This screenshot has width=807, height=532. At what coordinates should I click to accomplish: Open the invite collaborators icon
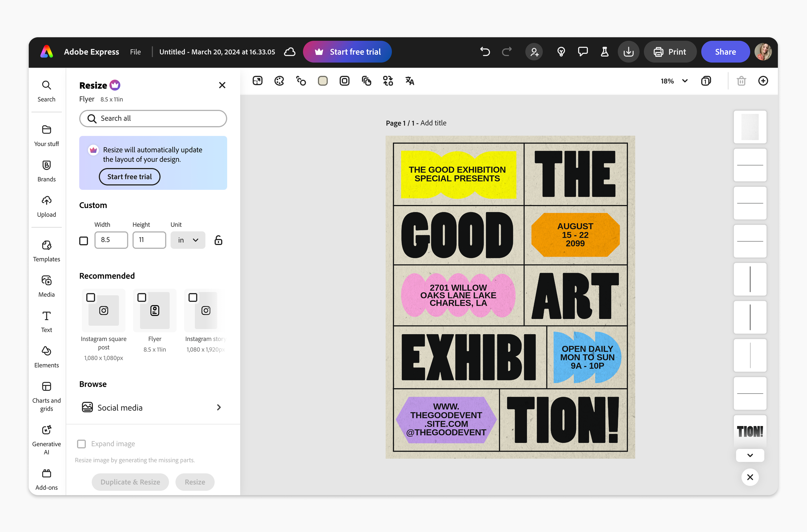pos(534,52)
